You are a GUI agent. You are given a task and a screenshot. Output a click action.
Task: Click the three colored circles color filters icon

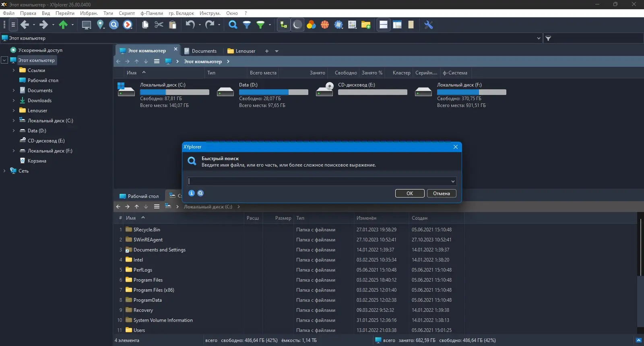pos(311,25)
